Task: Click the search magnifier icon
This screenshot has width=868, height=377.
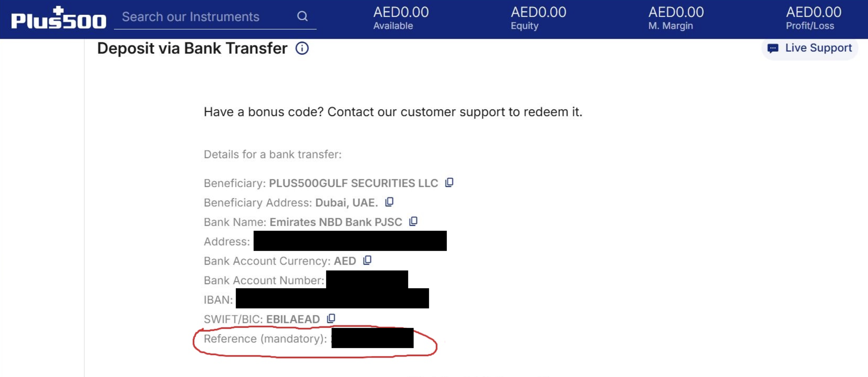Action: click(302, 16)
